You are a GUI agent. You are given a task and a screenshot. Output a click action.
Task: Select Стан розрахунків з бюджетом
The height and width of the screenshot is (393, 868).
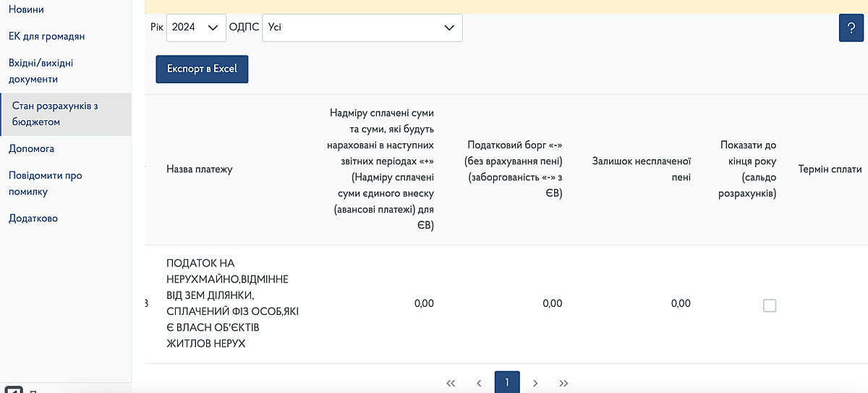55,114
